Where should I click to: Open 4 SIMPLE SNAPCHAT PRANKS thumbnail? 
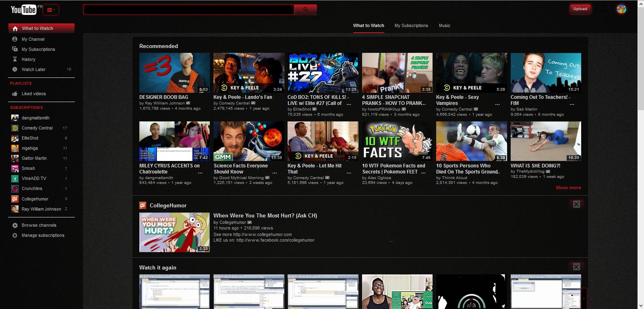pyautogui.click(x=397, y=73)
